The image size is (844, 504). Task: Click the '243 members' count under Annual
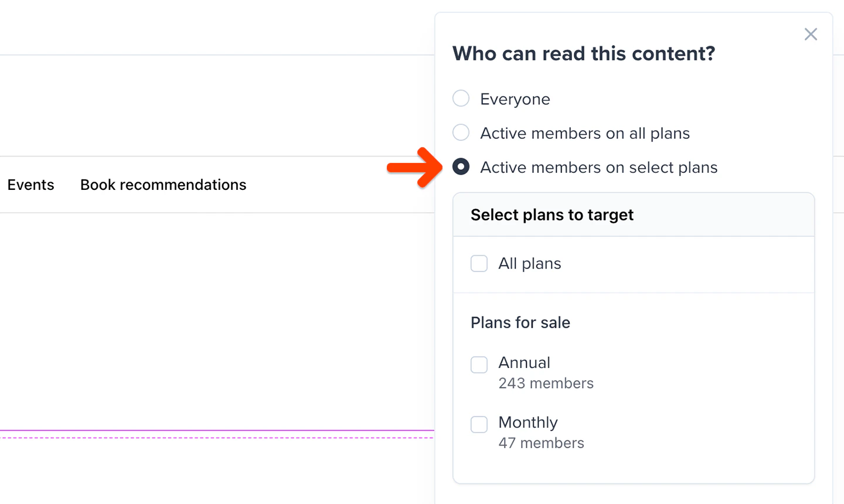546,383
